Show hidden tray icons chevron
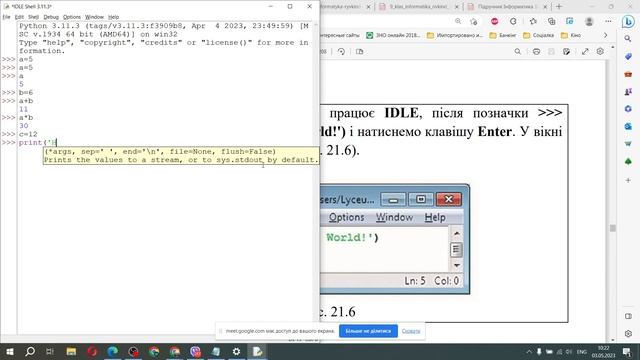Viewport: 640px width, 360px height. click(x=529, y=351)
